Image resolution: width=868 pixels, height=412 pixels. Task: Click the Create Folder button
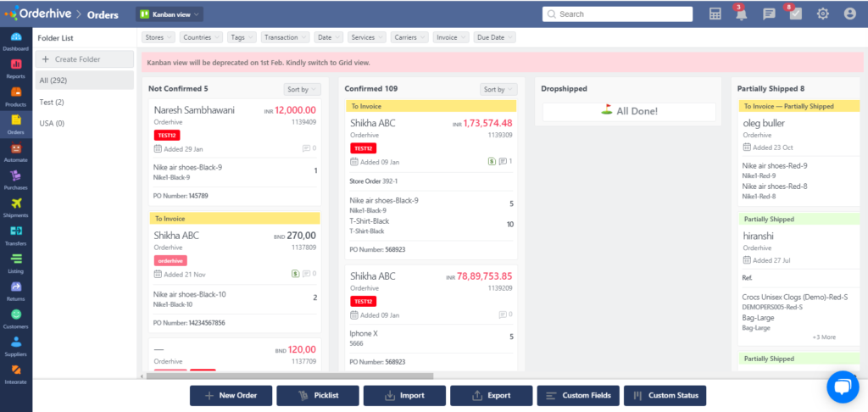(85, 59)
